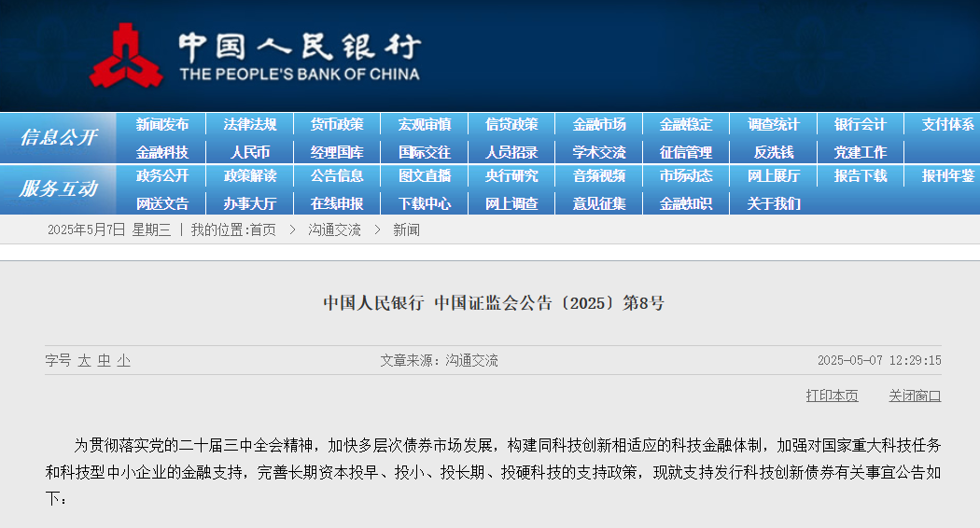Go to 金融稳定 section
The image size is (980, 528).
point(686,124)
